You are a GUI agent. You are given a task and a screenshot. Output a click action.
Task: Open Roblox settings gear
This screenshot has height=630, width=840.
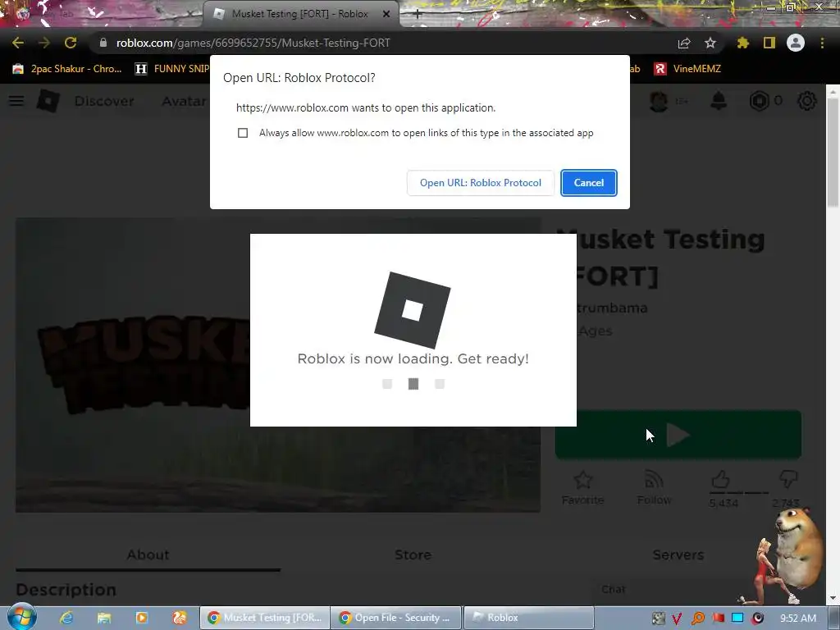(x=807, y=101)
